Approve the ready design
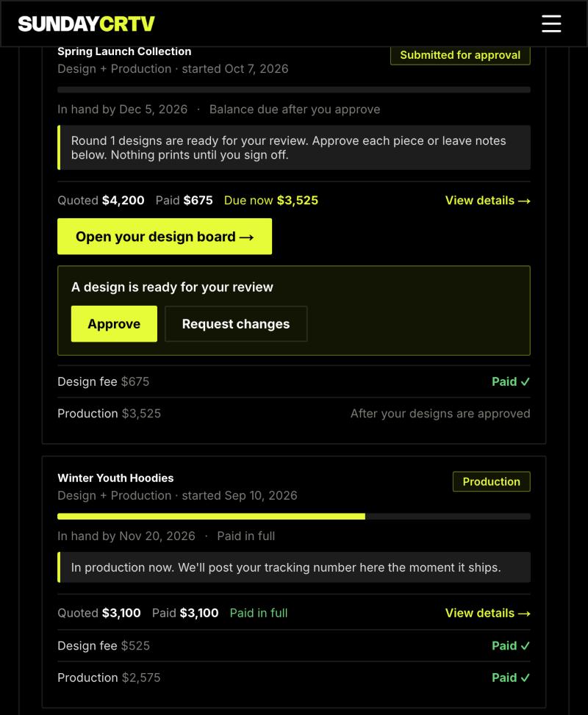The height and width of the screenshot is (715, 588). [x=114, y=324]
